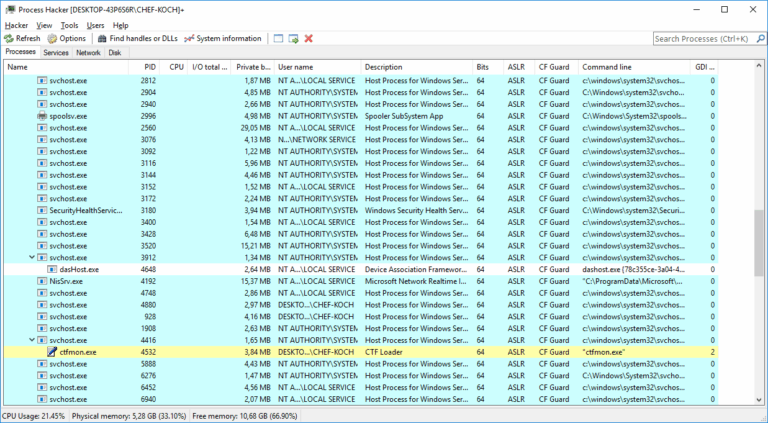Image resolution: width=768 pixels, height=423 pixels.
Task: Select the SecurityHealthService process row
Action: (85, 210)
